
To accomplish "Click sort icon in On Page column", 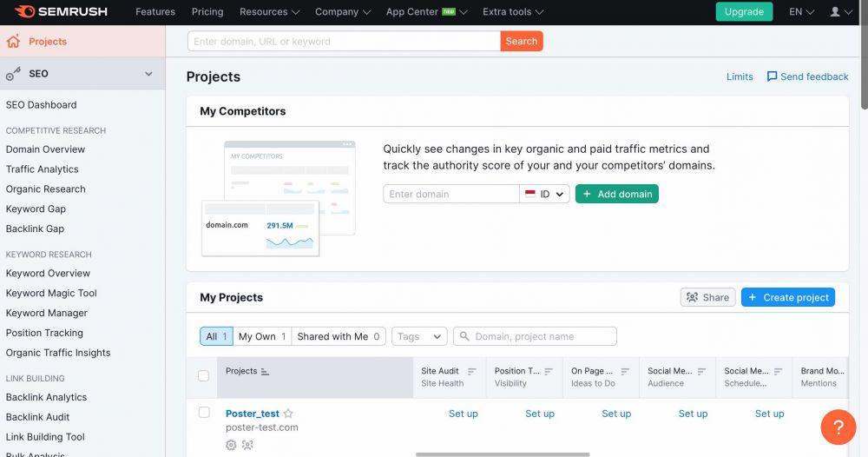I will click(625, 371).
